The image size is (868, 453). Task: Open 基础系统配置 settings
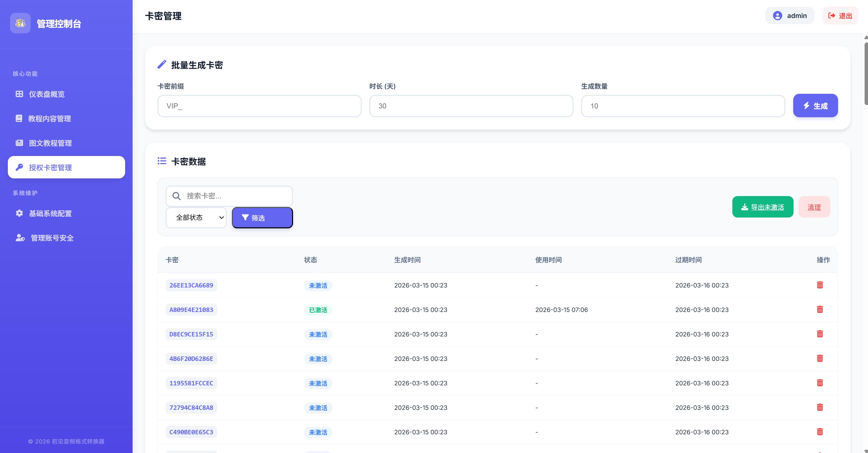50,213
